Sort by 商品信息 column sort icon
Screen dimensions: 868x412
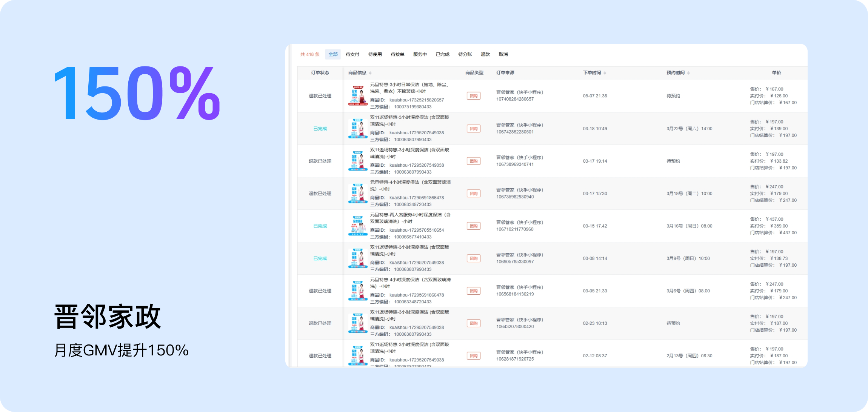click(370, 73)
